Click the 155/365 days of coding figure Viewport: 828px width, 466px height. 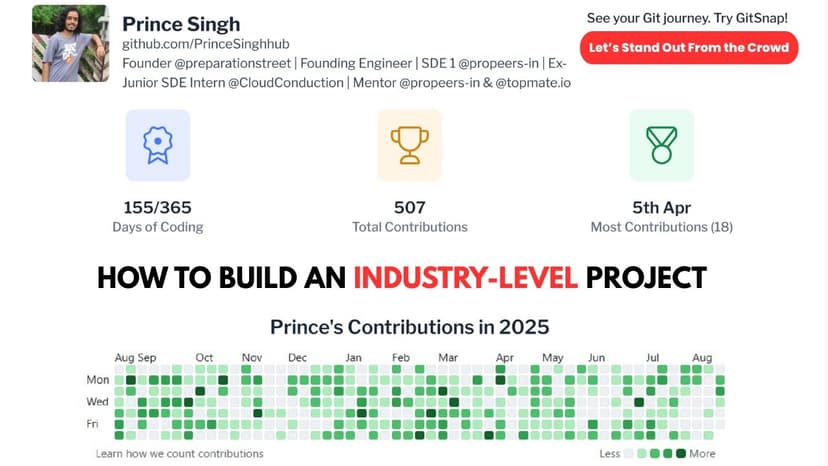tap(157, 207)
